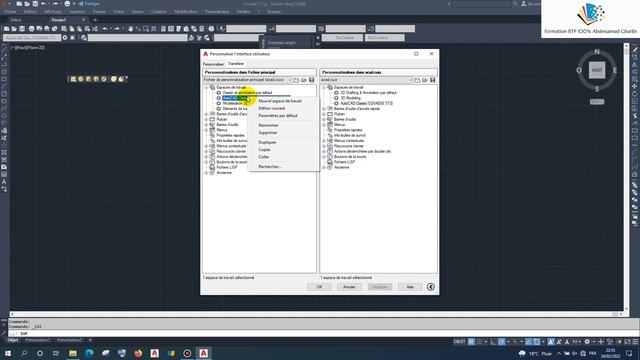Viewport: 640px width, 360px height.
Task: Collapse Espaces de travail in right tree
Action: pyautogui.click(x=324, y=87)
